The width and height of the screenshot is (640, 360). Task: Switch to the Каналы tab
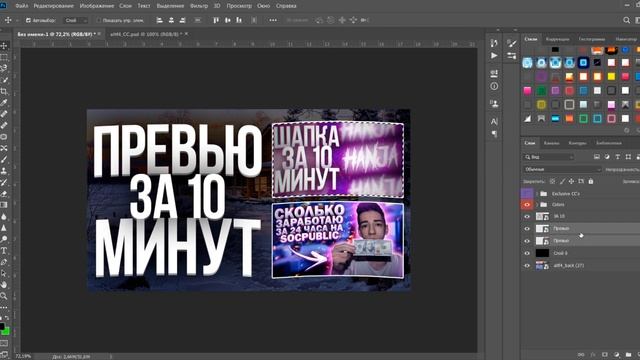tap(551, 143)
